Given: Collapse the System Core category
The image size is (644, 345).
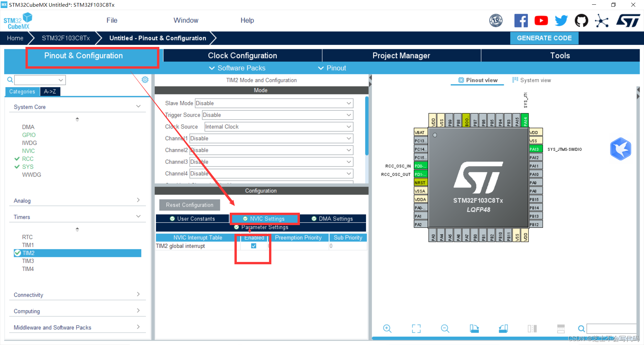Looking at the screenshot, I should (77, 107).
